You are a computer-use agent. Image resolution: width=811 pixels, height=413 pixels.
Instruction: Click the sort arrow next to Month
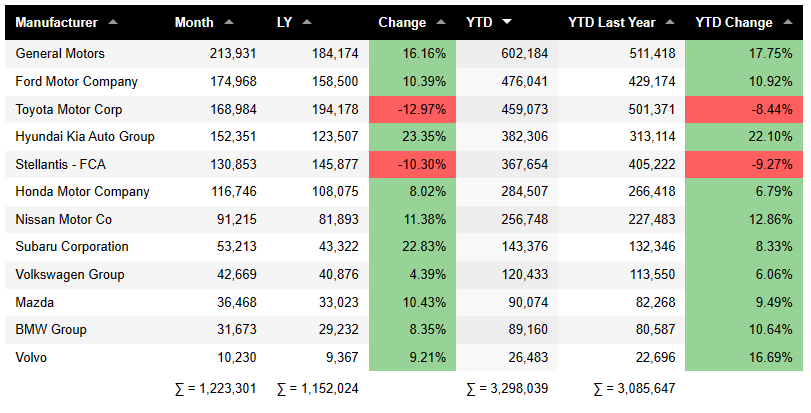point(230,22)
